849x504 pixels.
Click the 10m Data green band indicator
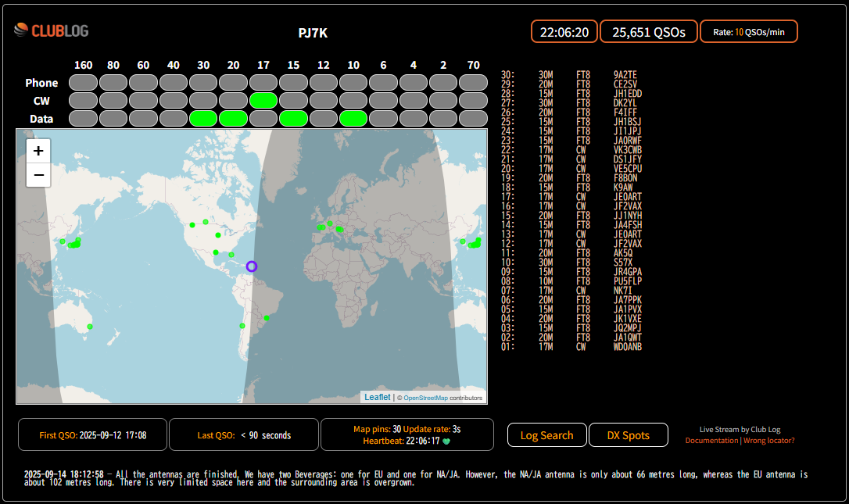click(353, 118)
